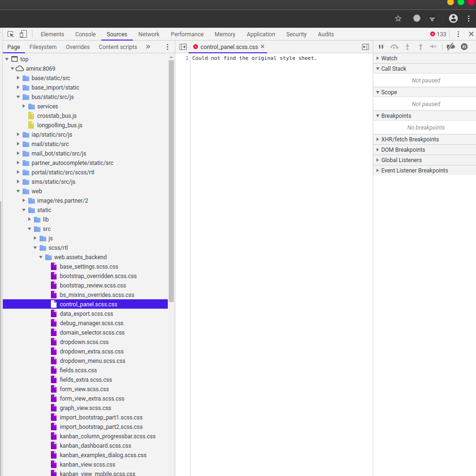This screenshot has width=476, height=476.
Task: Click the Step over next function call icon
Action: point(394,47)
